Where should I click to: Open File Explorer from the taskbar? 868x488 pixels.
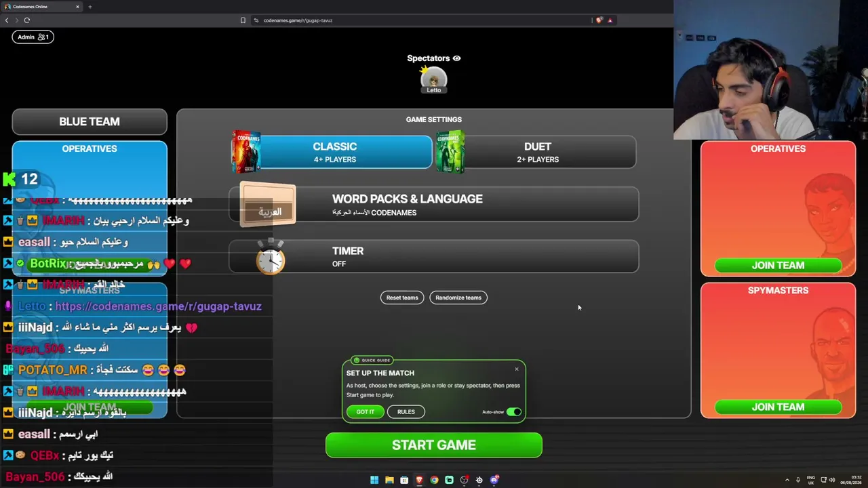[x=389, y=480]
